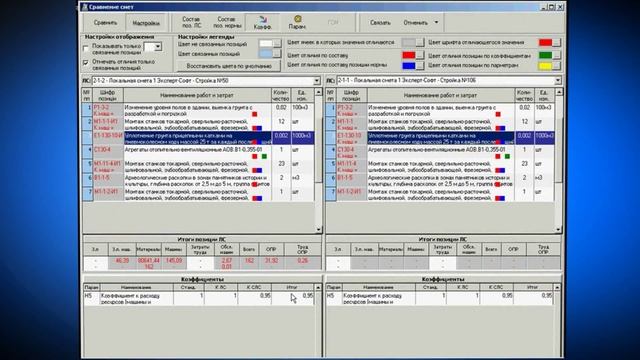640x360 pixels.
Task: Click left totals value '46,39'
Action: pyautogui.click(x=122, y=260)
